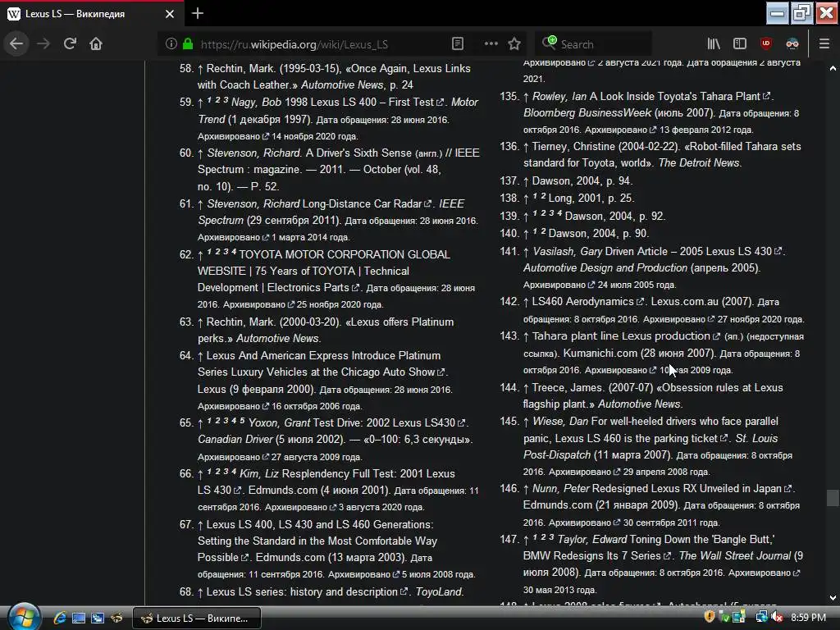
Task: Bookmark this page with the star
Action: (514, 43)
